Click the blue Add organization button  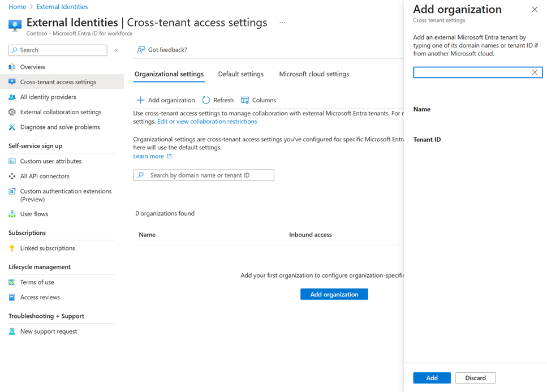pos(334,294)
